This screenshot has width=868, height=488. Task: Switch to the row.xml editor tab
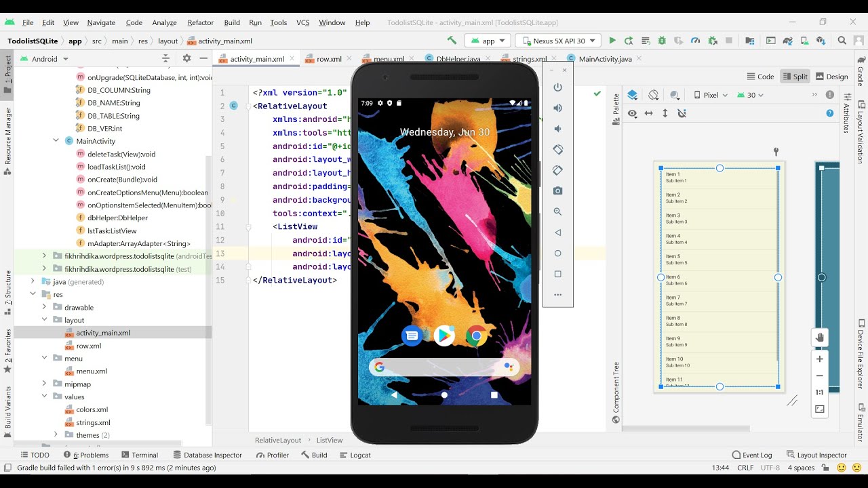coord(328,59)
